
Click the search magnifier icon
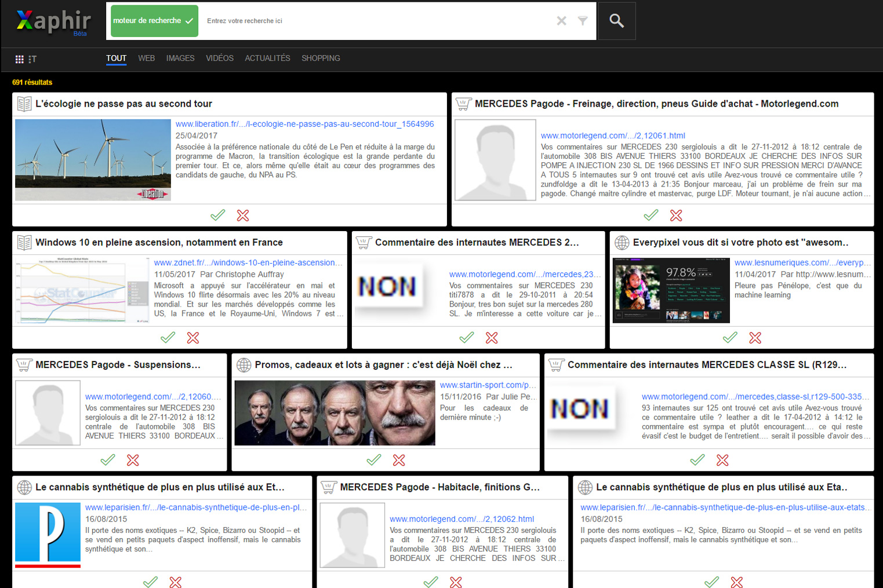(616, 20)
